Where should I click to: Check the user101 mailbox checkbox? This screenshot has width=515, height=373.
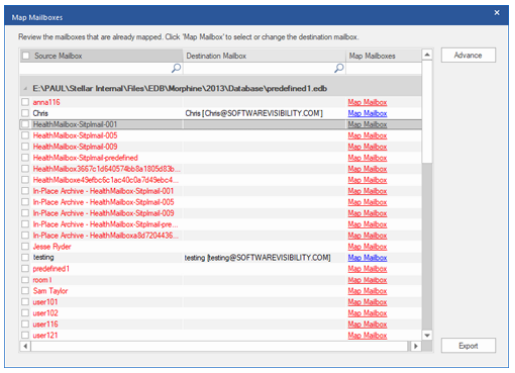pos(25,302)
